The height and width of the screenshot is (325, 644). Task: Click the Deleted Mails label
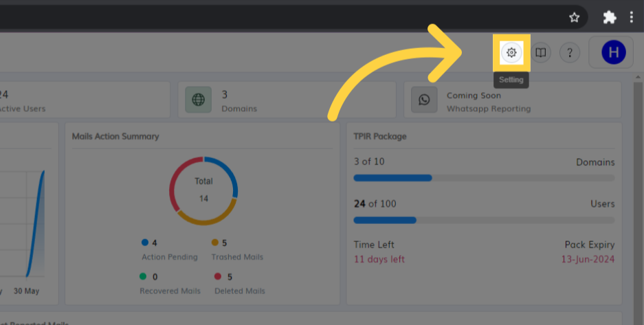240,291
